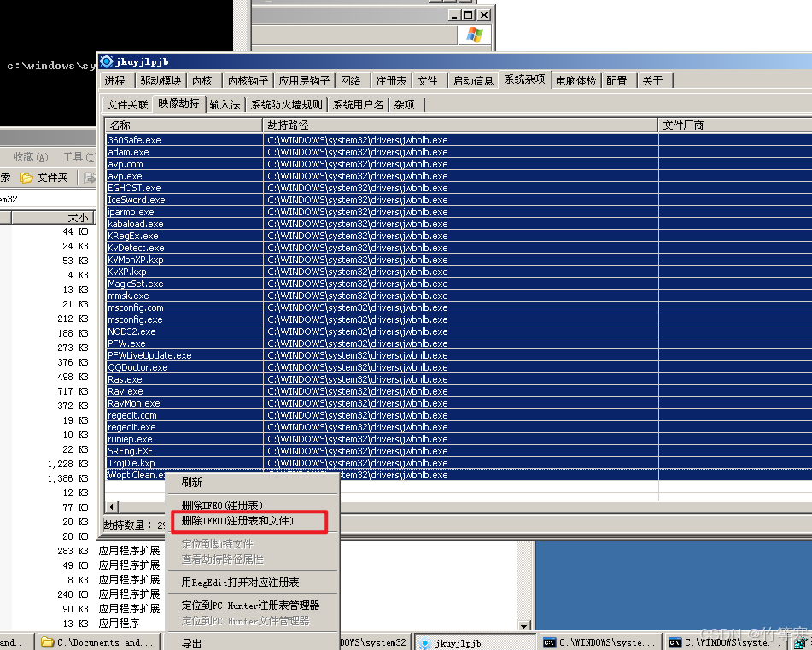Choose 用RegEdit打开对应注册表 menu entry

click(240, 583)
